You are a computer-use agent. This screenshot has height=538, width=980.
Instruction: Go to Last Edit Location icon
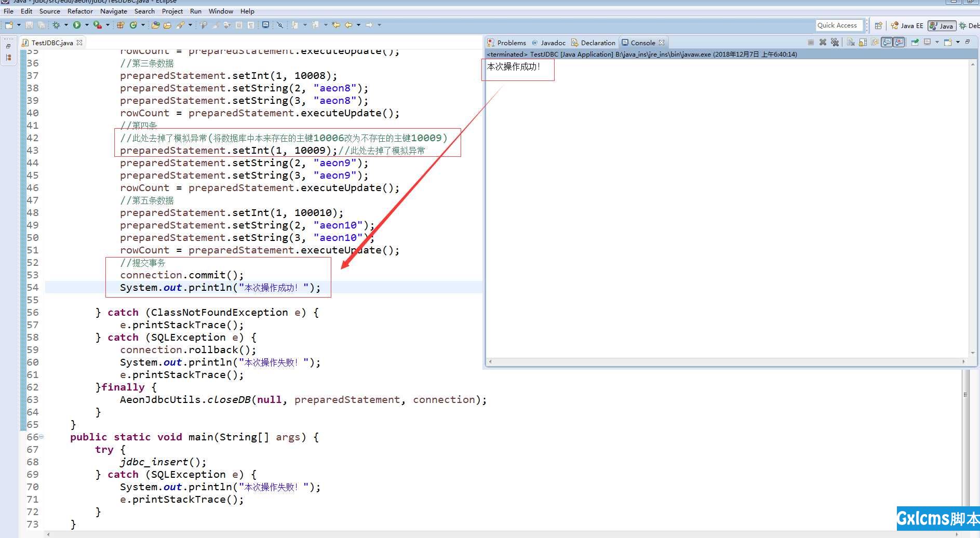pyautogui.click(x=335, y=25)
